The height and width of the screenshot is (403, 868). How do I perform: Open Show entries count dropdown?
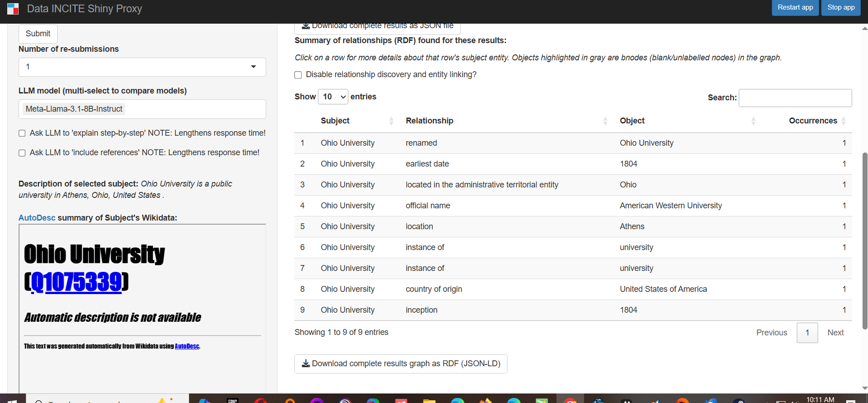[x=333, y=97]
